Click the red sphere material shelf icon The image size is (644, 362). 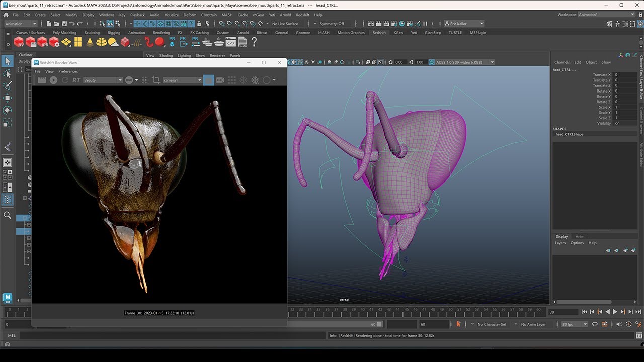[159, 41]
